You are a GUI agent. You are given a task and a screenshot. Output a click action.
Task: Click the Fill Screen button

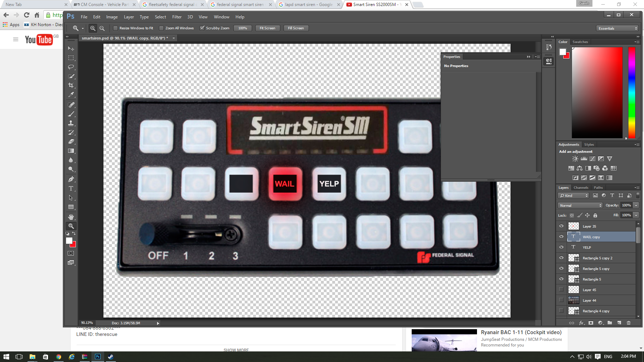tap(296, 28)
